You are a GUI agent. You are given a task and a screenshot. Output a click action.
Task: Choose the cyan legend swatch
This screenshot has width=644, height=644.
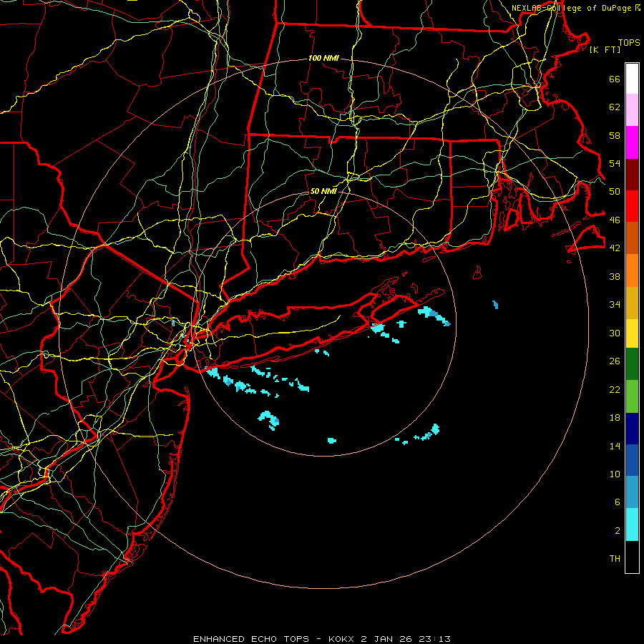pos(632,525)
